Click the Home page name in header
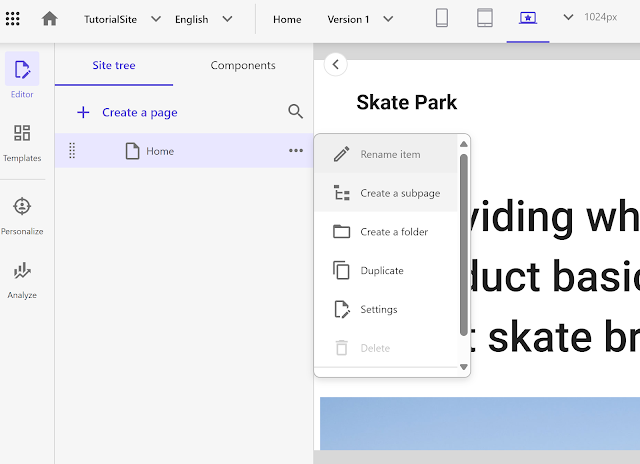The height and width of the screenshot is (464, 640). click(287, 19)
